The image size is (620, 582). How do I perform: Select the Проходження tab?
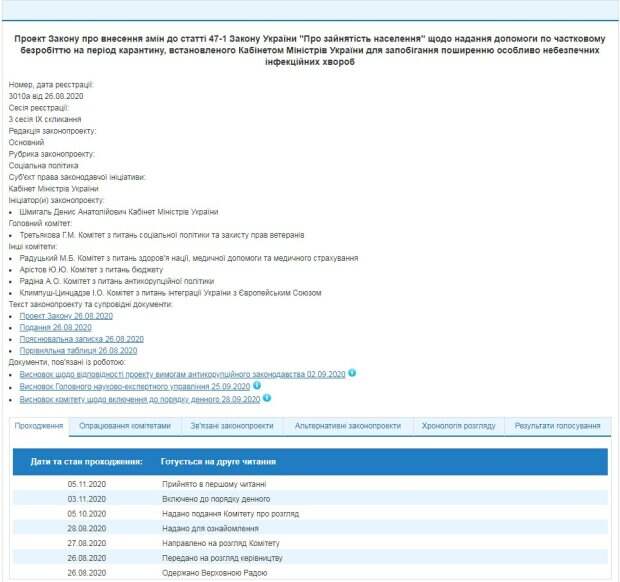(x=39, y=426)
